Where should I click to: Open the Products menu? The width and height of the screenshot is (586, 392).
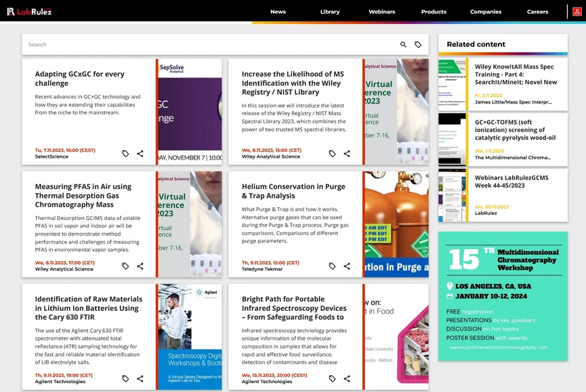click(x=434, y=12)
